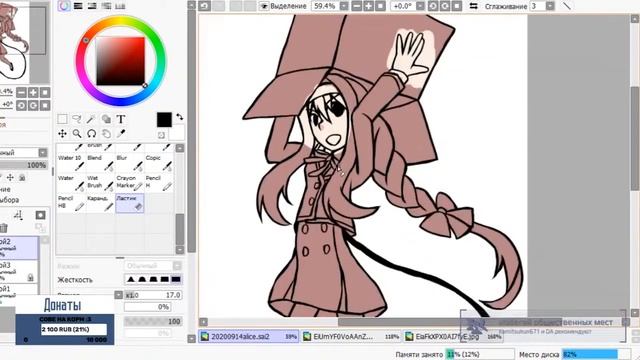The height and width of the screenshot is (360, 640).
Task: Select the Wet Brush tool
Action: (x=100, y=182)
